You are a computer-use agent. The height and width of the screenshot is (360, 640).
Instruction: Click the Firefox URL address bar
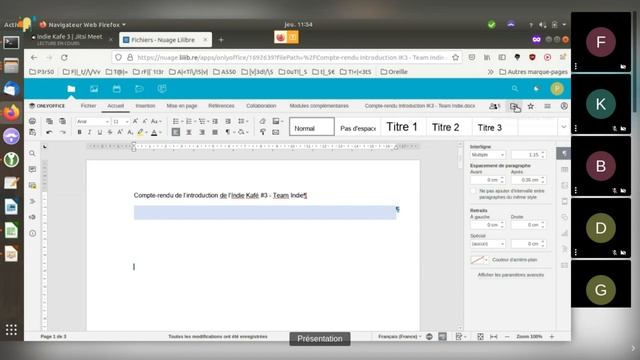(x=287, y=58)
